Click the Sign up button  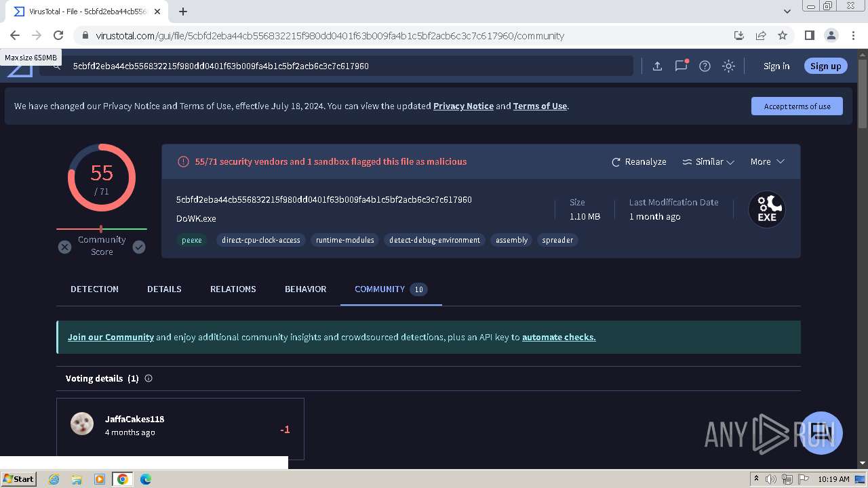click(825, 66)
